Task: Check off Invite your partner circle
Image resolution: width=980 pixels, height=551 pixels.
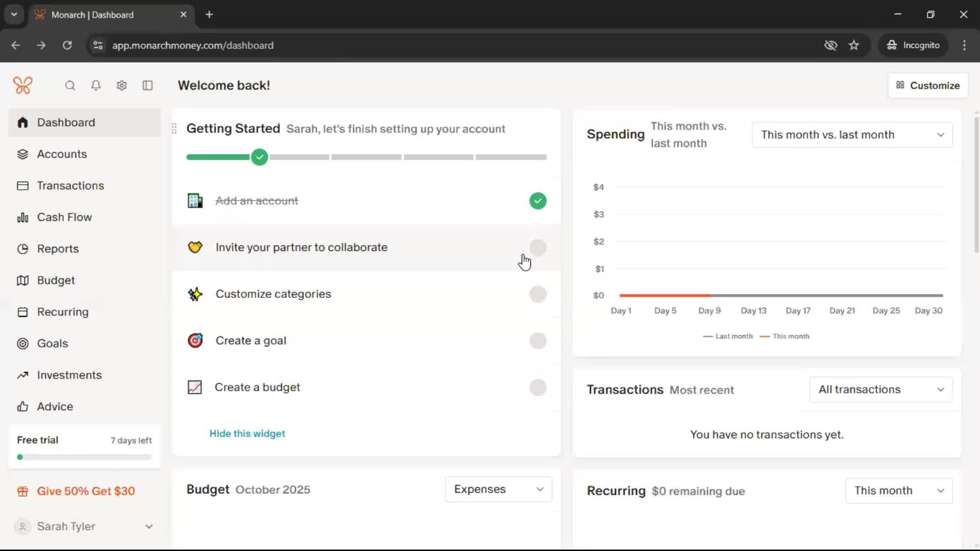Action: tap(537, 247)
